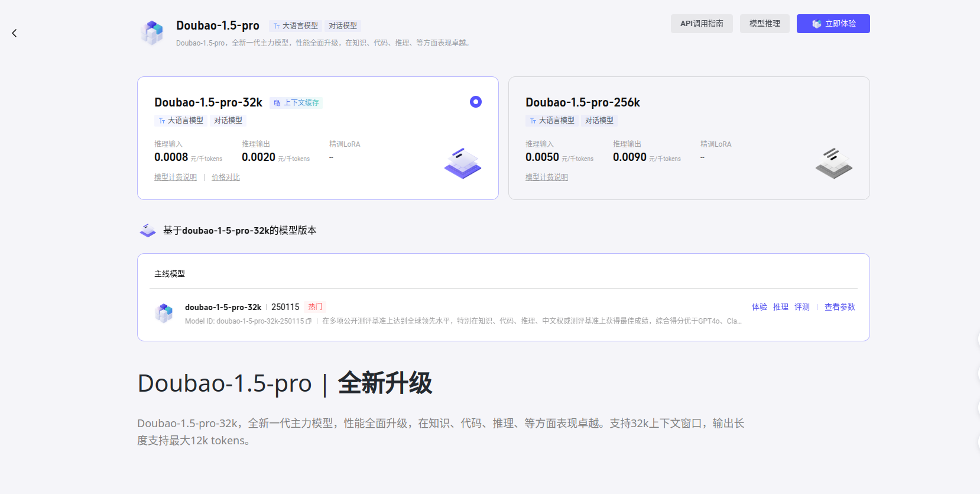Click the version number 250115
This screenshot has width=980, height=494.
(285, 307)
